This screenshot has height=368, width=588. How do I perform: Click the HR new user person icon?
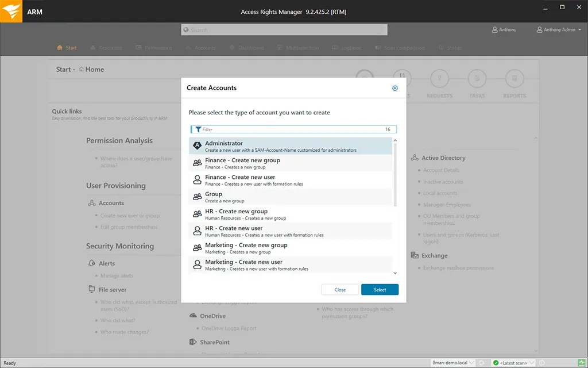(x=197, y=231)
